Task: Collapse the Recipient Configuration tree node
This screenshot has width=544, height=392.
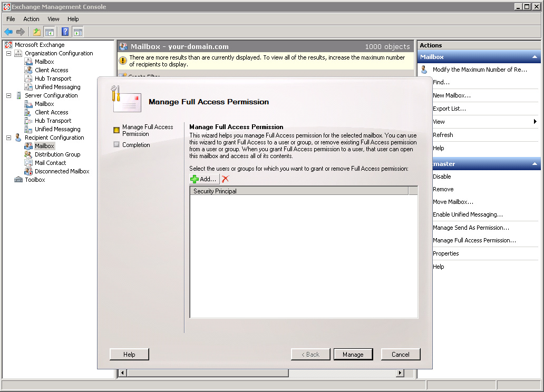Action: pos(8,138)
